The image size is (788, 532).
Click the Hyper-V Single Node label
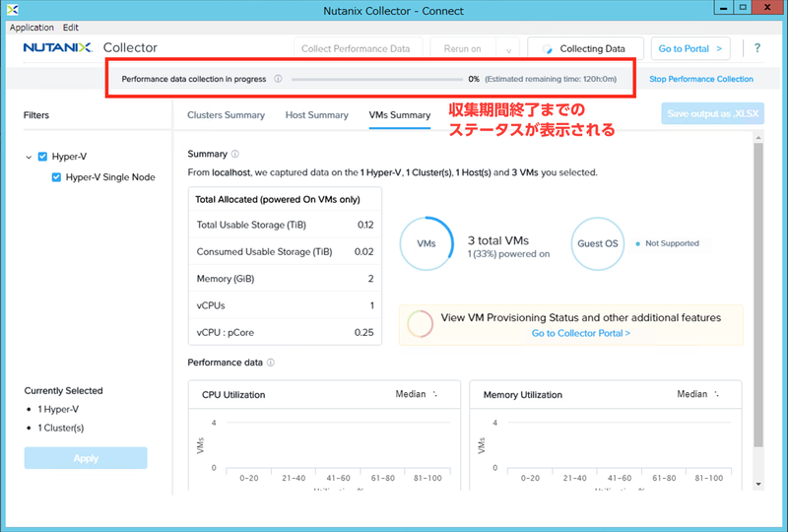(110, 177)
